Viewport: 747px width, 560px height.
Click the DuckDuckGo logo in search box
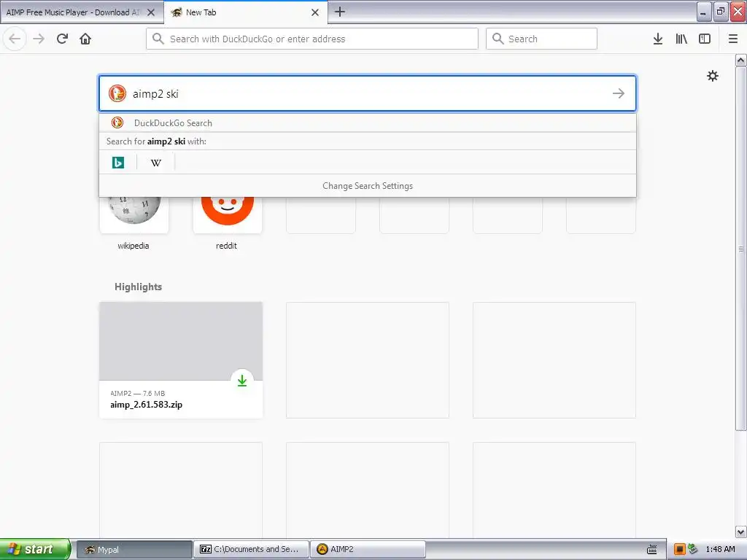[117, 93]
